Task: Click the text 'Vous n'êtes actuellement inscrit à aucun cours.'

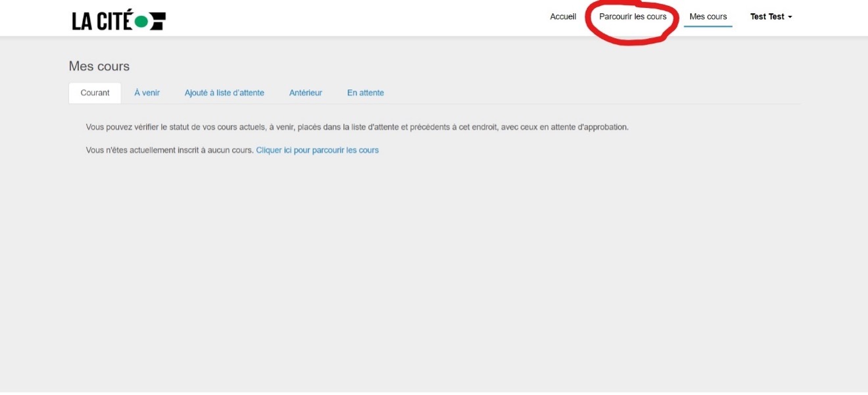Action: click(x=170, y=150)
